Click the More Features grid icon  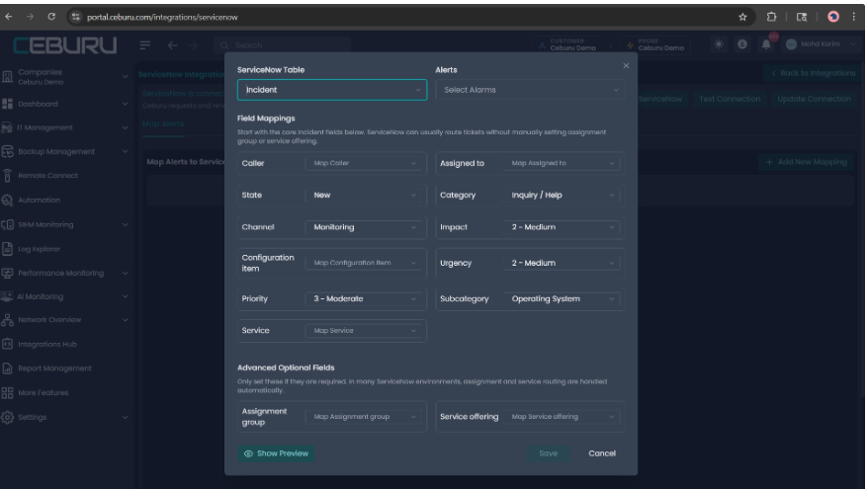tap(7, 393)
